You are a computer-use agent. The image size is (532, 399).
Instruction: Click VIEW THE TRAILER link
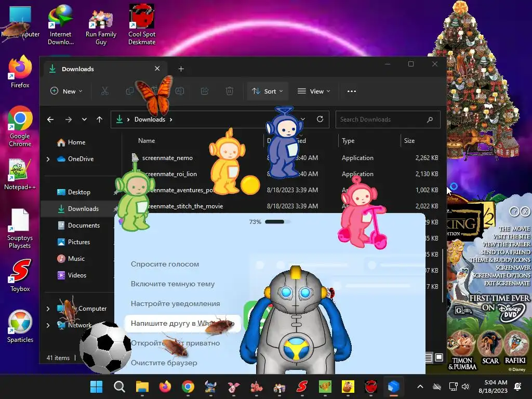[x=506, y=244]
